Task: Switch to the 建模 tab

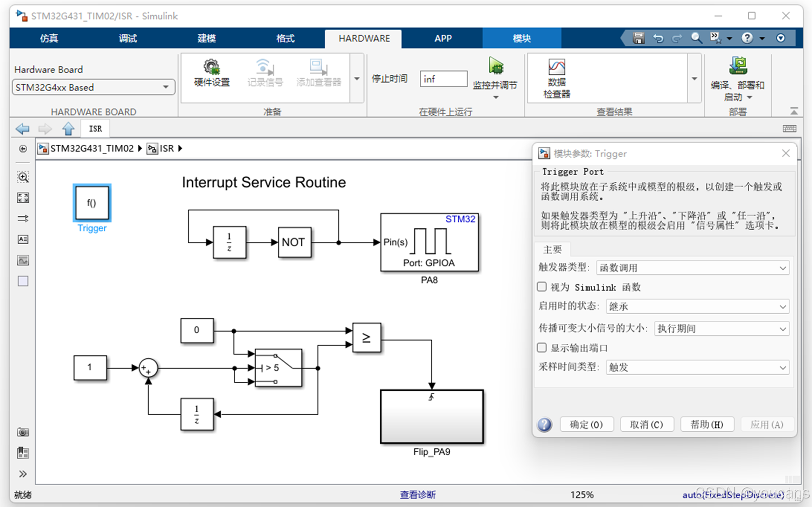Action: [206, 38]
